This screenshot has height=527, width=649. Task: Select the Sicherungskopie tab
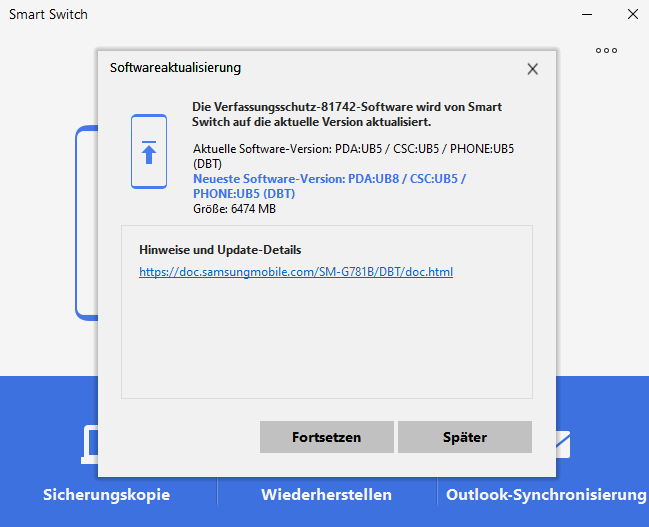pos(106,495)
